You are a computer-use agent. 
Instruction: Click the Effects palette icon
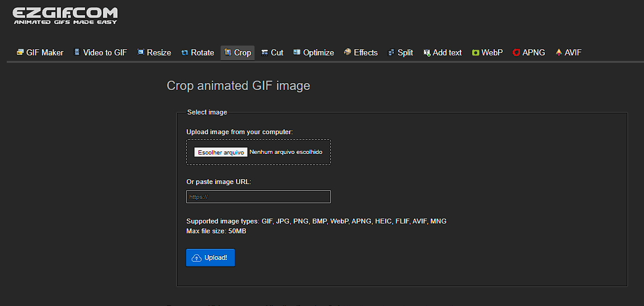(x=348, y=53)
